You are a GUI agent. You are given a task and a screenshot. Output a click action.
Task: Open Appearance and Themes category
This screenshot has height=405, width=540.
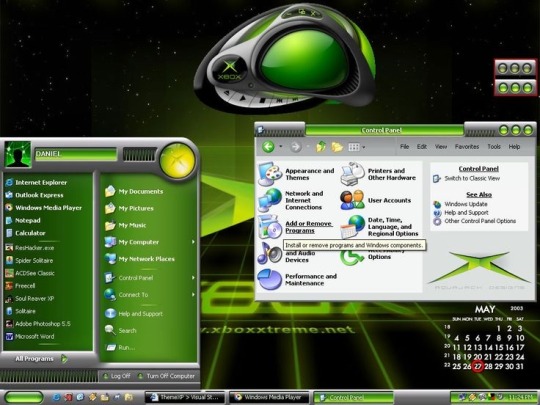pyautogui.click(x=296, y=174)
